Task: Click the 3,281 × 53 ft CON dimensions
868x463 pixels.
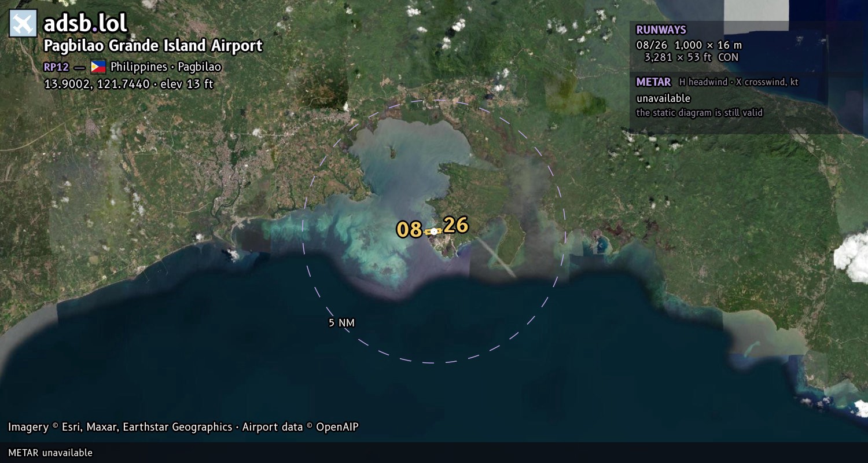Action: 692,57
